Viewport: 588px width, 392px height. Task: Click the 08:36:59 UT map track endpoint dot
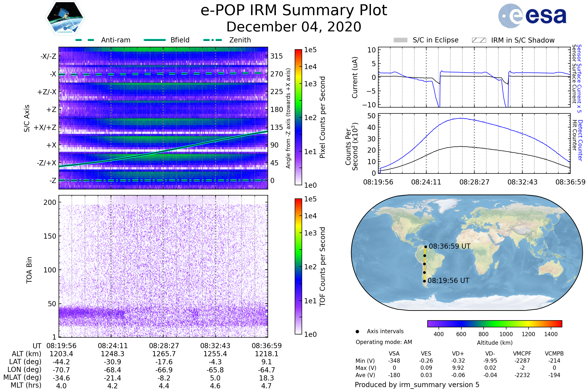pos(426,247)
